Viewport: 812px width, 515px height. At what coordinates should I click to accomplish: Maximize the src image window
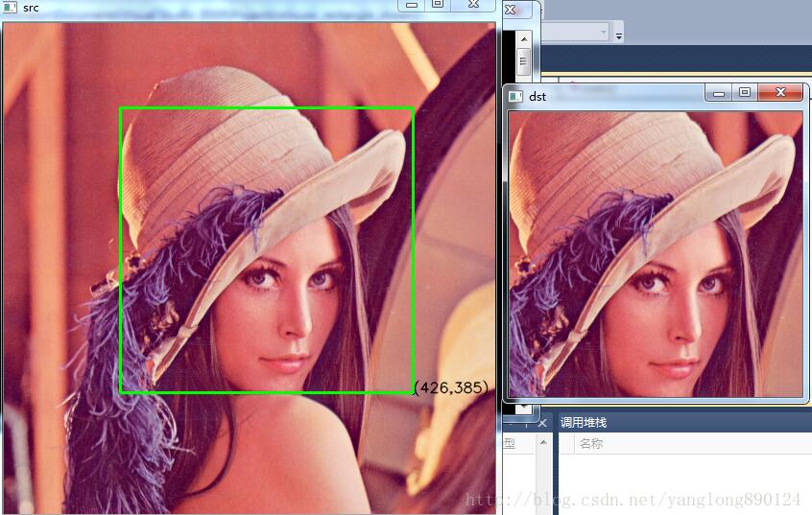(438, 5)
